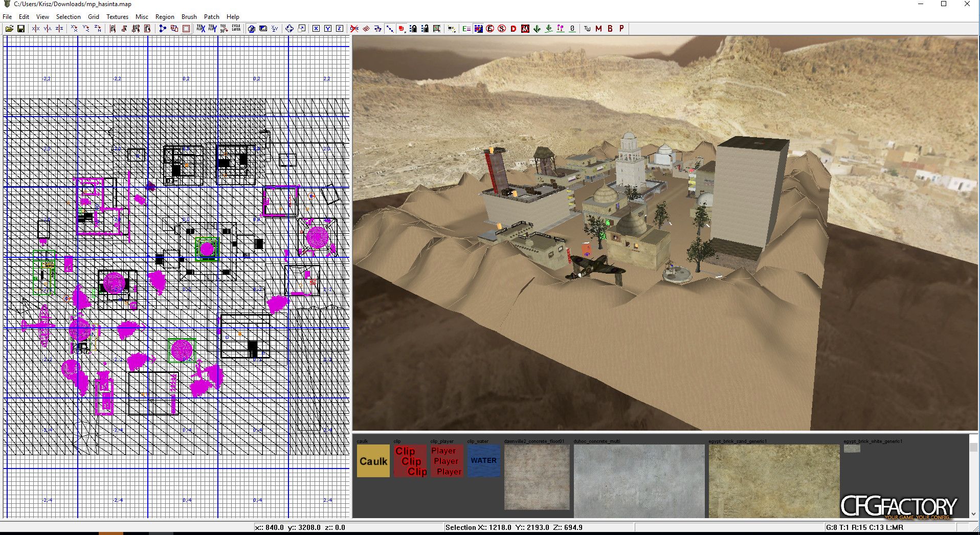Open the Textures menu
980x535 pixels.
click(117, 17)
